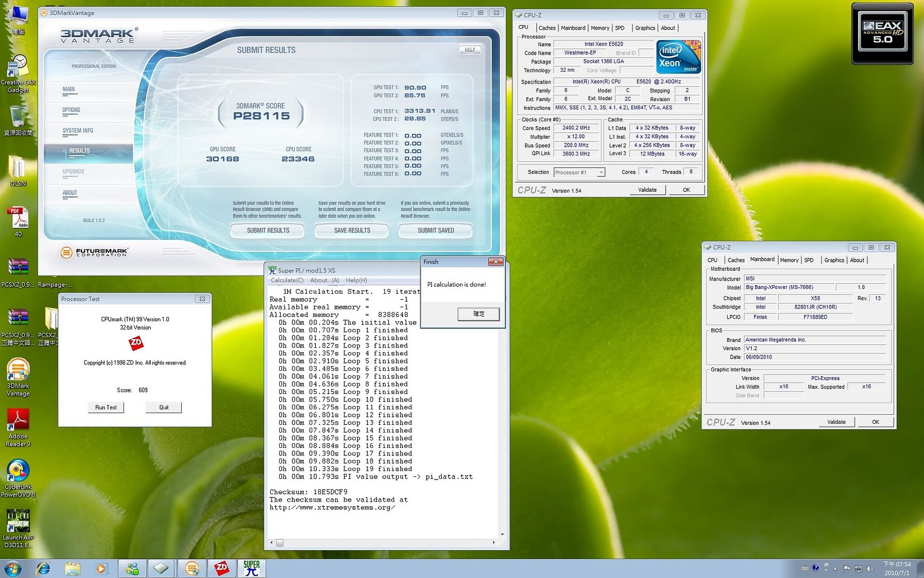
Task: Click the Super PI taskbar button
Action: point(251,568)
